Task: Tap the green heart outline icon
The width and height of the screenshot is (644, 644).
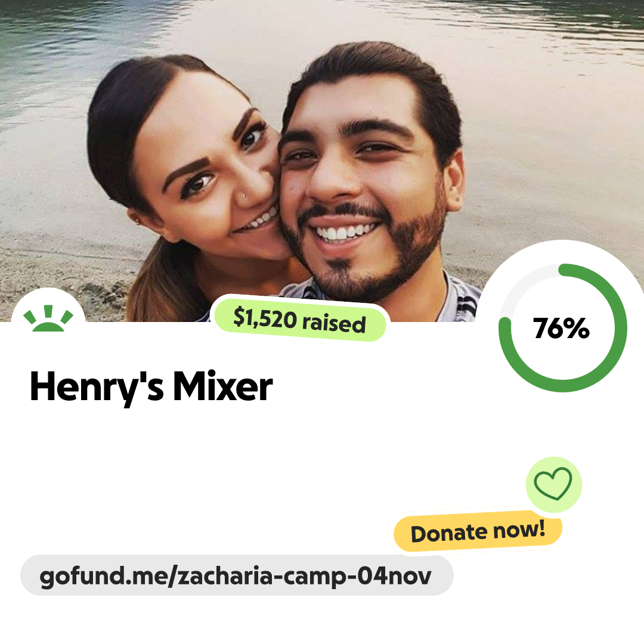Action: 553,484
